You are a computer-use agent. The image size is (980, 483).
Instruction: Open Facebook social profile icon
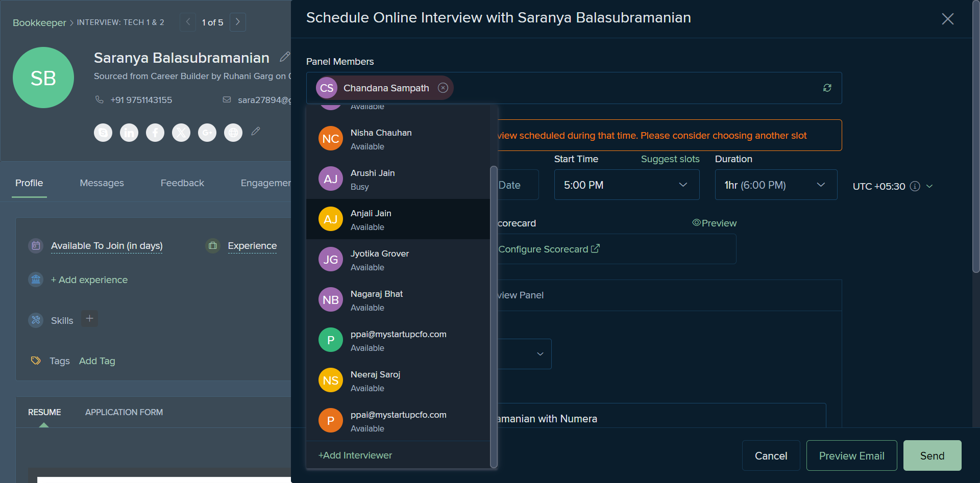155,133
